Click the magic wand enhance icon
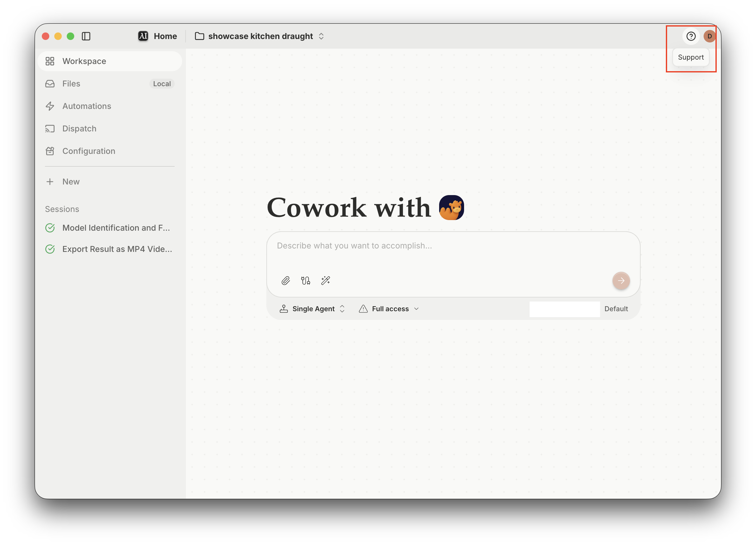 pos(325,281)
